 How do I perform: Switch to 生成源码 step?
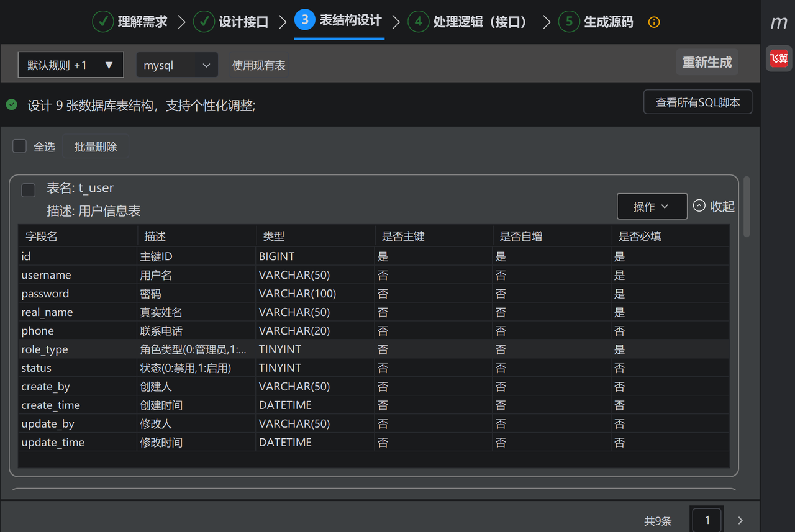click(x=609, y=22)
